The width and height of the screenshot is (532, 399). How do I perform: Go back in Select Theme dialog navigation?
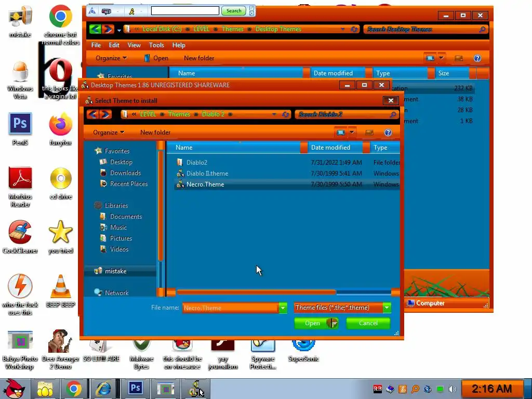tap(93, 114)
